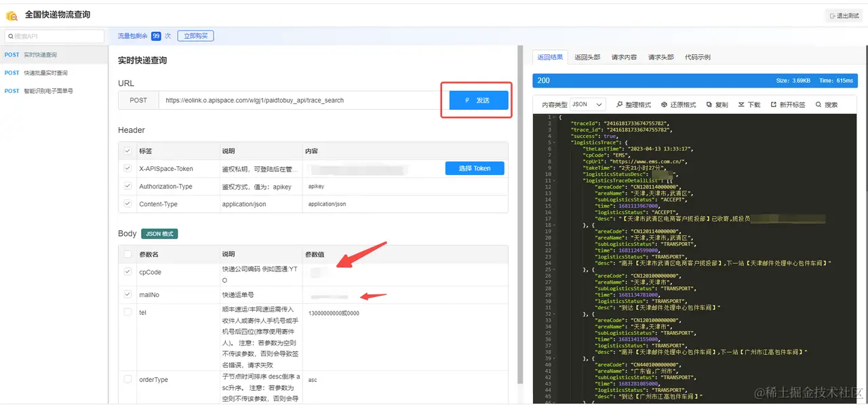Click the POST method label beside the URL
The width and height of the screenshot is (868, 405).
(x=138, y=100)
